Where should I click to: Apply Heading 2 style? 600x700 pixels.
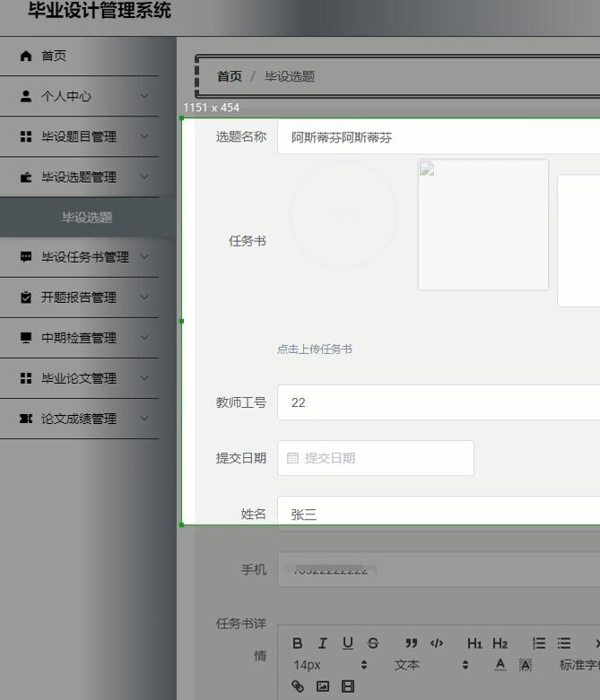[500, 643]
